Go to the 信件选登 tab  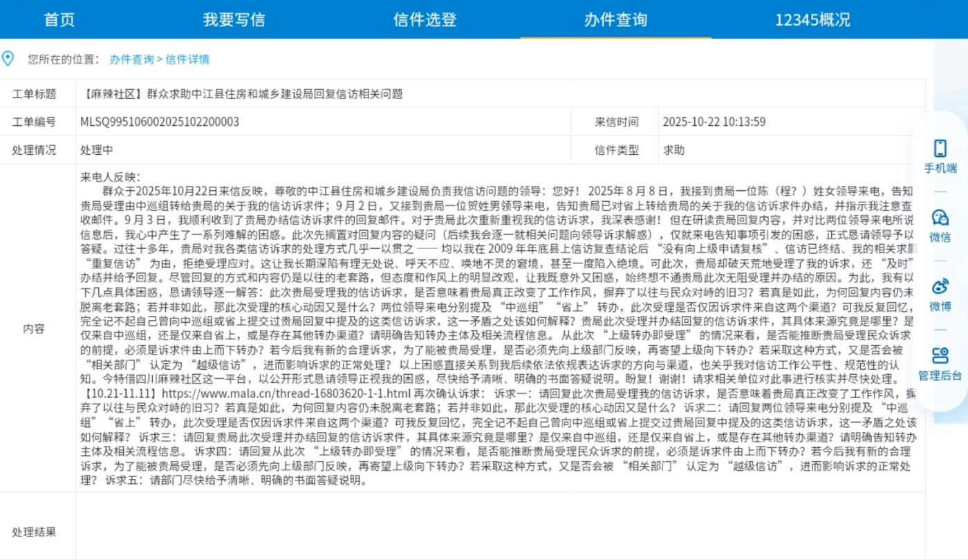[425, 19]
